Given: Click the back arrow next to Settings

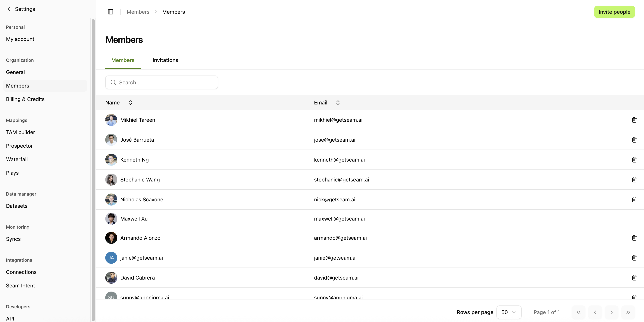Looking at the screenshot, I should (9, 9).
